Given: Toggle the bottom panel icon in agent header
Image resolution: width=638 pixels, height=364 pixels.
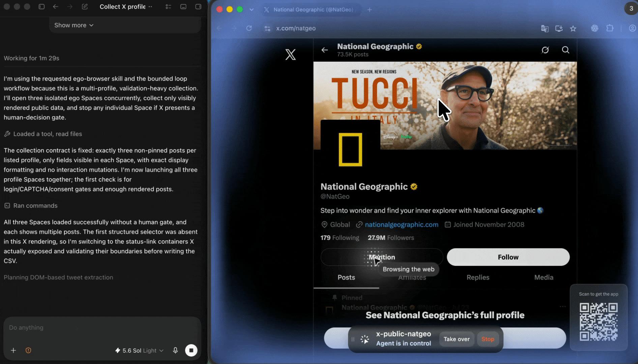Looking at the screenshot, I should click(x=183, y=7).
